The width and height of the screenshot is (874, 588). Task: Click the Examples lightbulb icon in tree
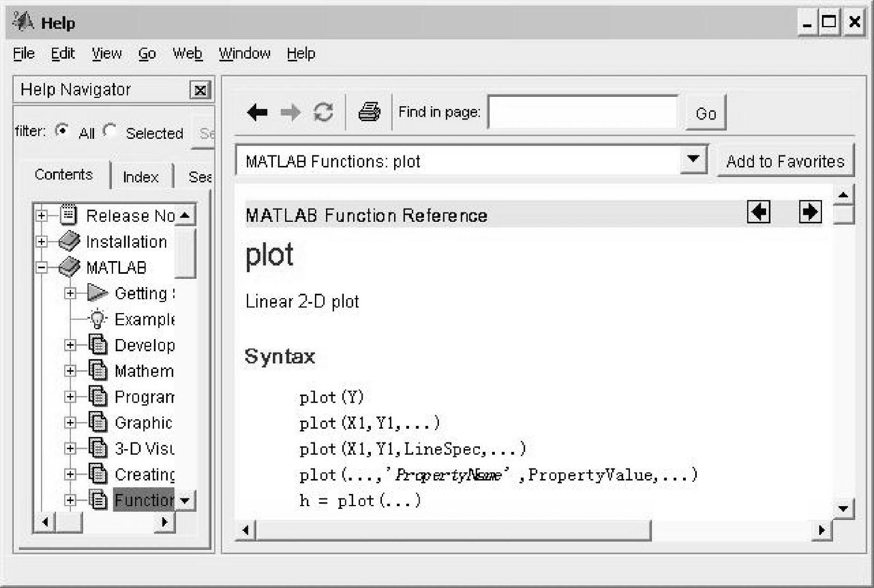(97, 319)
